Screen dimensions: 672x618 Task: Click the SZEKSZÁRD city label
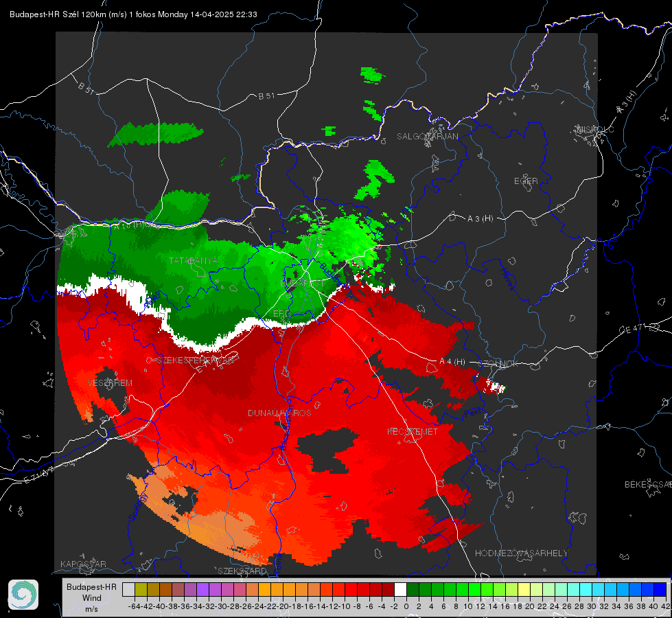click(242, 571)
